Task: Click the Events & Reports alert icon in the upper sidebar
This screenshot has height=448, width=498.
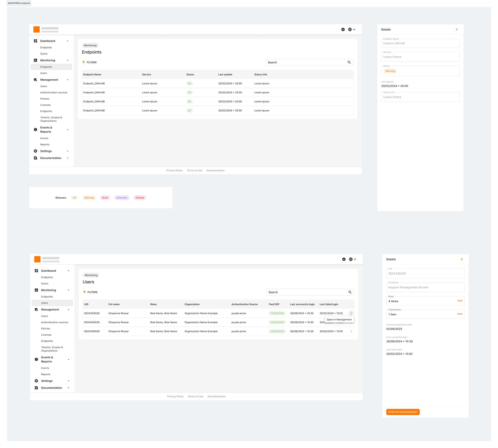Action: (x=36, y=129)
